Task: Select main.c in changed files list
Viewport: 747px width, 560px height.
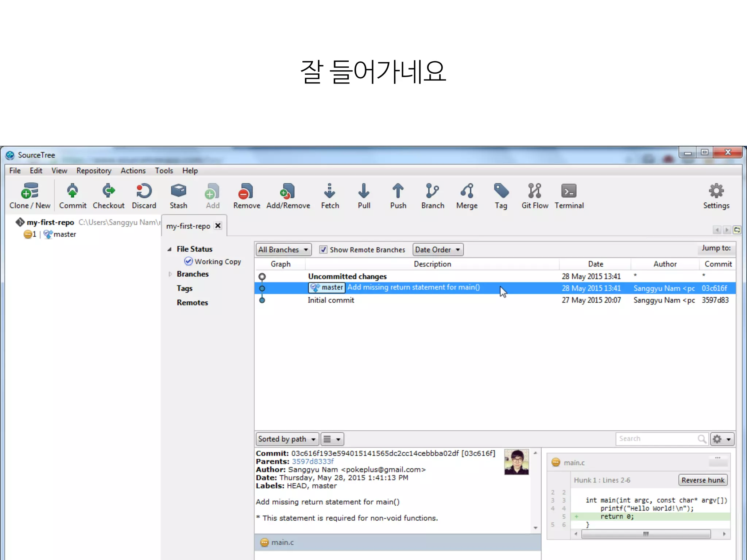Action: tap(398, 542)
